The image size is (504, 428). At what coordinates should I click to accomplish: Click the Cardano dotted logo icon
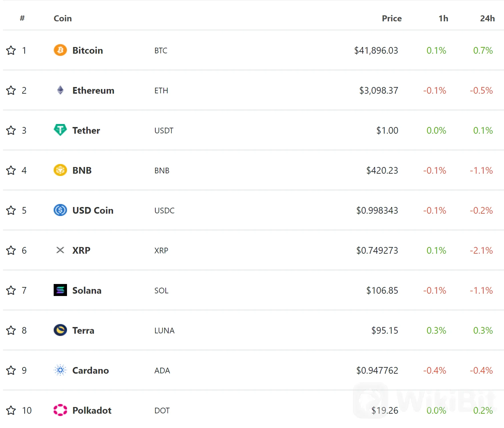(x=60, y=370)
